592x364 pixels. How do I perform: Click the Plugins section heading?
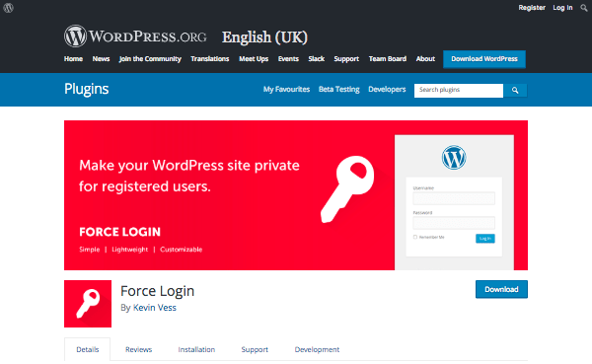(x=86, y=89)
